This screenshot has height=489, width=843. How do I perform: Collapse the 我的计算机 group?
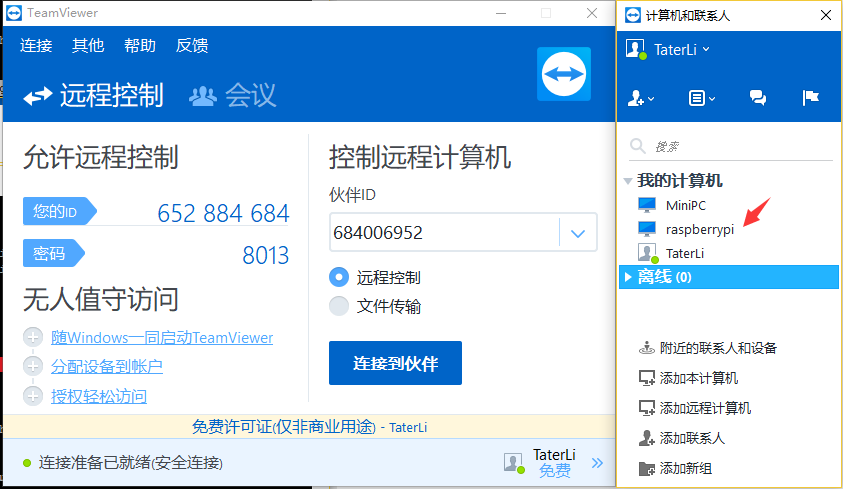click(x=627, y=181)
